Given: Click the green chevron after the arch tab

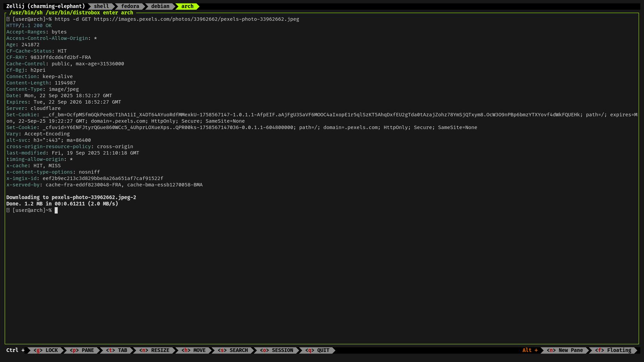Looking at the screenshot, I should click(198, 6).
